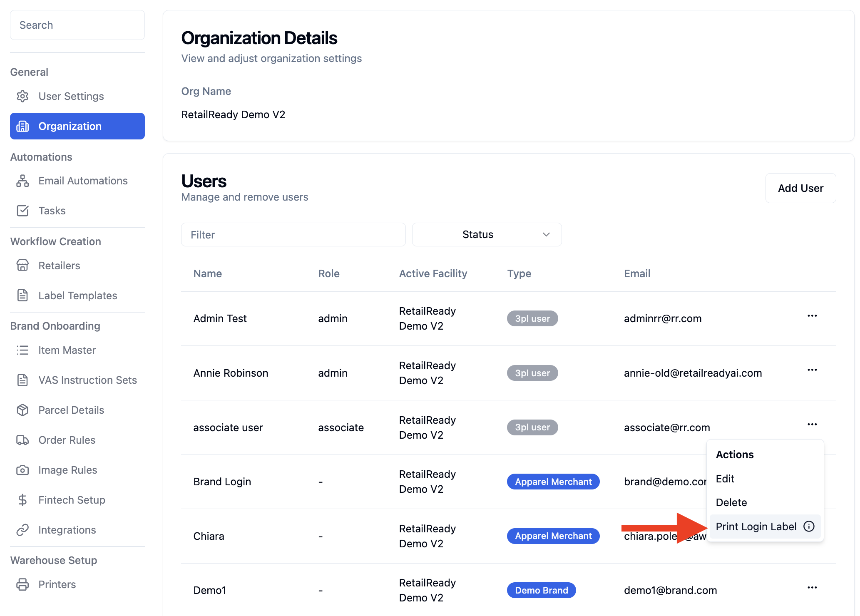Viewport: 860px width, 616px height.
Task: Click the Order Rules truck icon
Action: click(x=22, y=440)
